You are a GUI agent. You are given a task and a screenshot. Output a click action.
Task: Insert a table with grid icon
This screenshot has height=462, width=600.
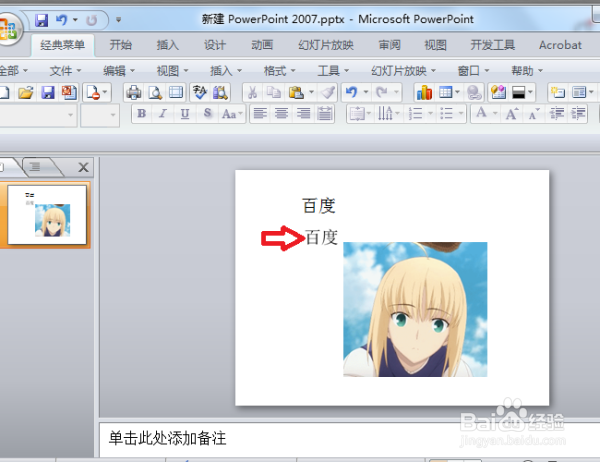click(446, 93)
